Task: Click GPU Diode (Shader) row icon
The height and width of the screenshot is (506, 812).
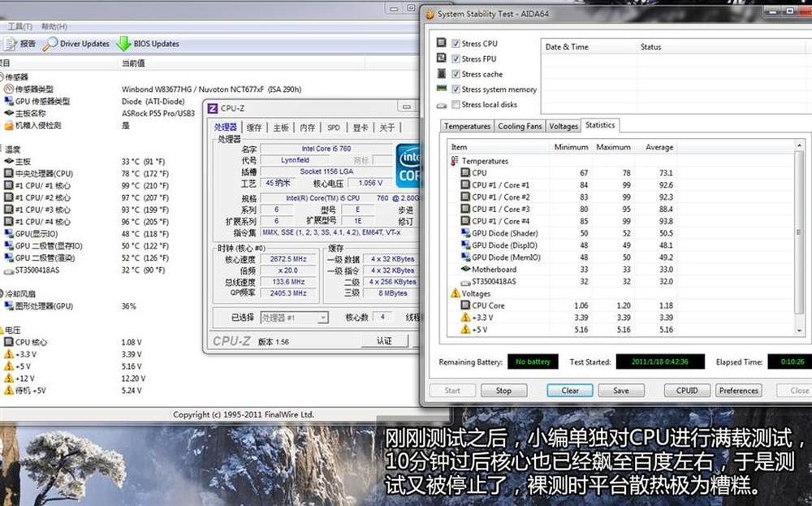Action: coord(465,233)
